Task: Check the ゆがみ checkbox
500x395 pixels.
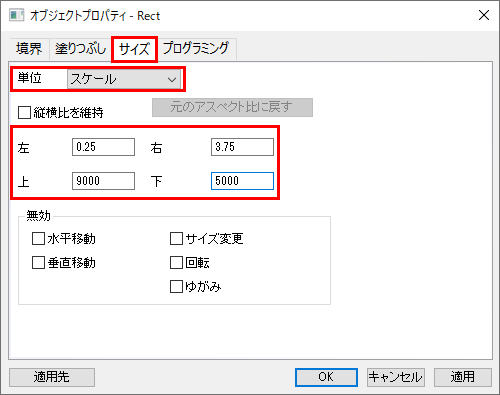Action: 176,286
